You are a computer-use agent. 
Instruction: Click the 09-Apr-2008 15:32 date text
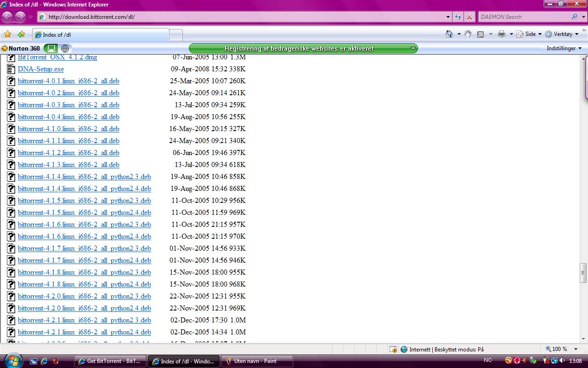tap(198, 69)
